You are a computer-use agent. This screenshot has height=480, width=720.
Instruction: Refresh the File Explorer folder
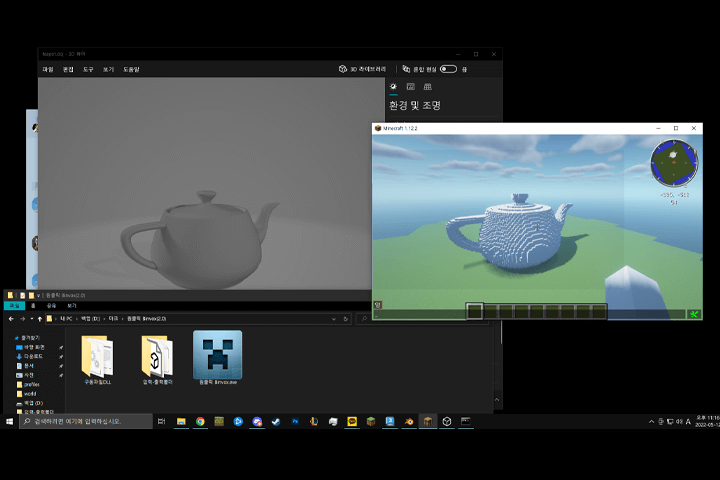pos(346,319)
